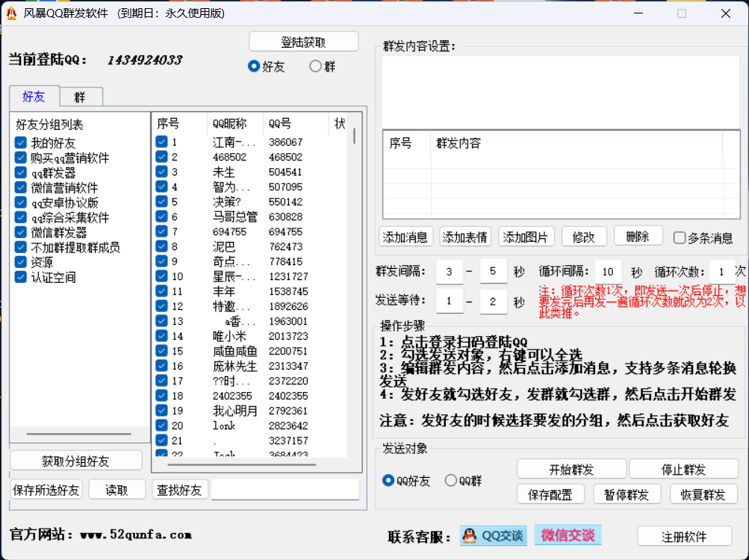Uncheck friend row 20 lonk
749x560 pixels.
click(161, 425)
